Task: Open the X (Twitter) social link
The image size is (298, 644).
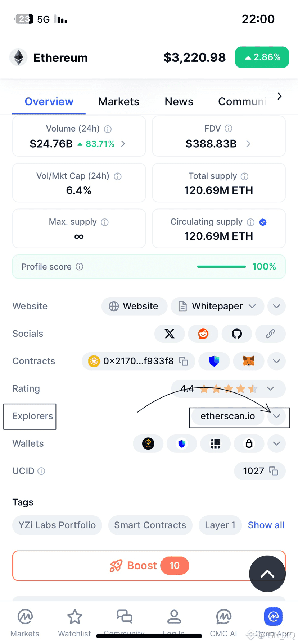Action: click(x=170, y=334)
